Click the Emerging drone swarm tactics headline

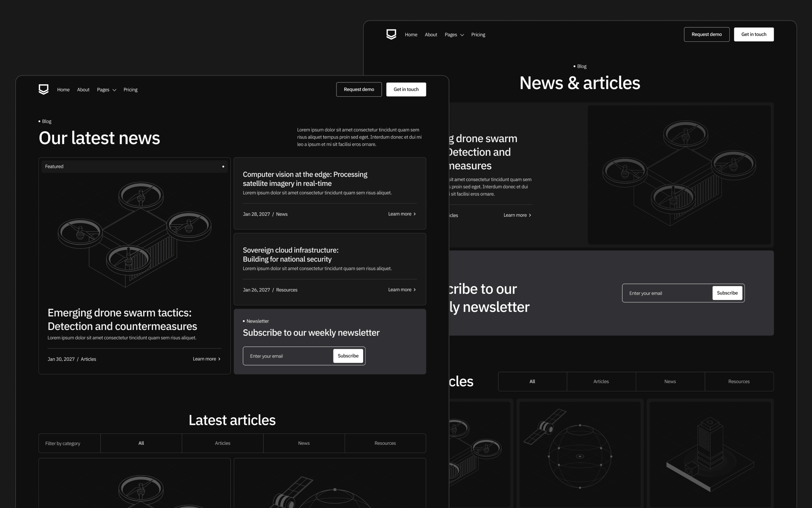click(122, 319)
